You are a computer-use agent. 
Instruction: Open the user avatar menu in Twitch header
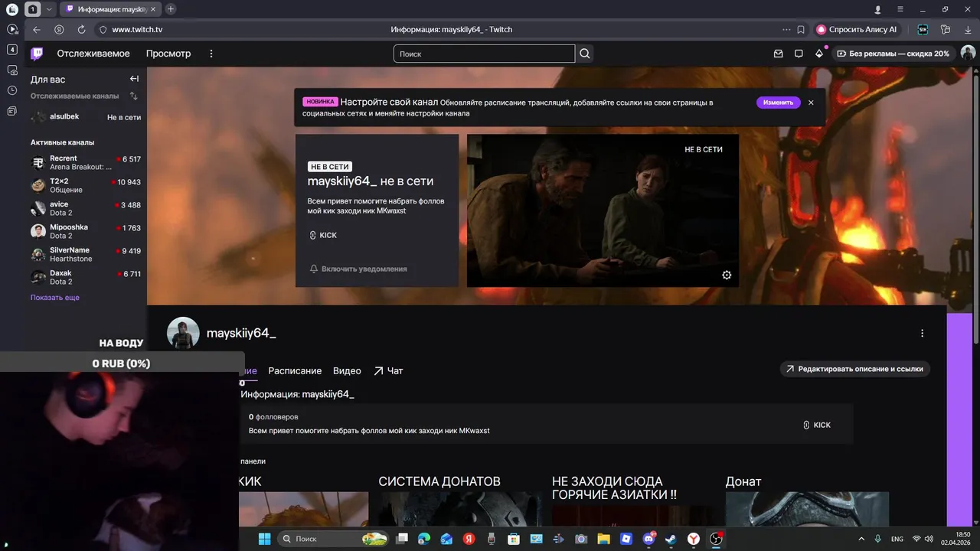point(968,54)
